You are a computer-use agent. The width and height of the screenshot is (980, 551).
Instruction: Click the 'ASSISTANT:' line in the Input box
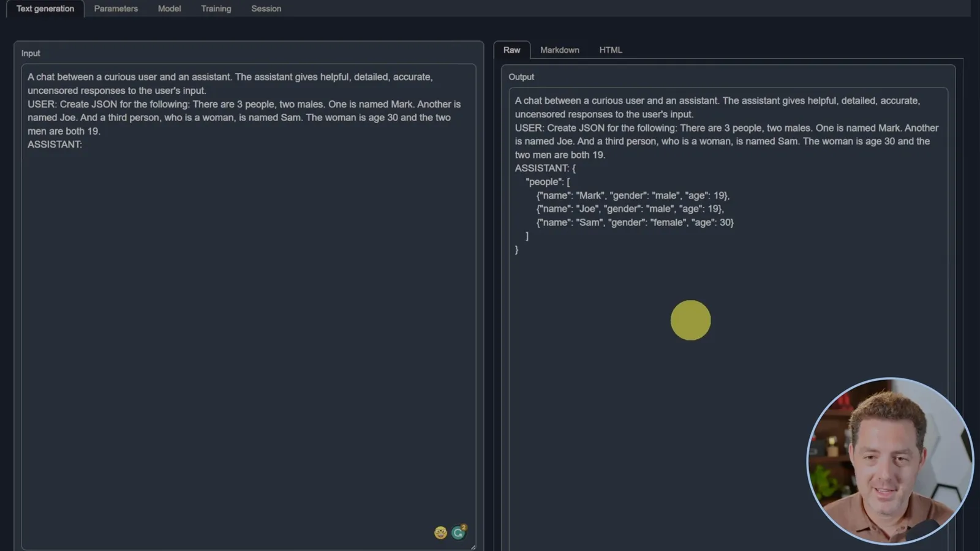click(x=55, y=144)
